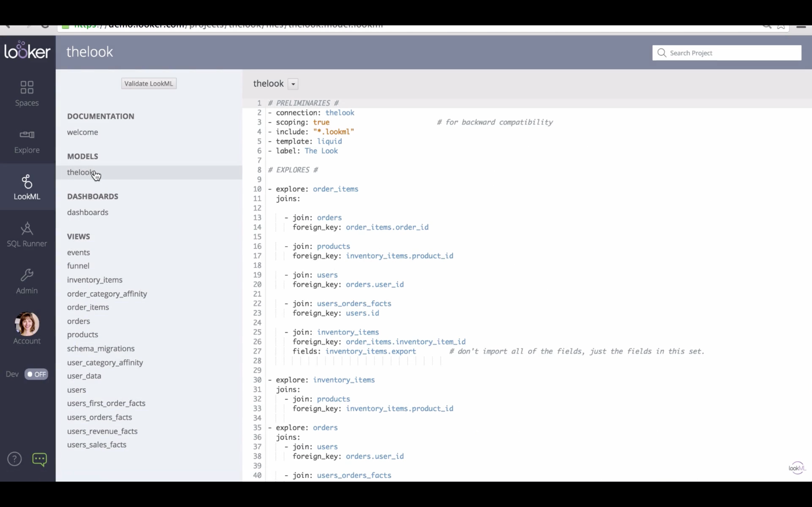Open the help question mark icon
The height and width of the screenshot is (507, 812).
14,459
